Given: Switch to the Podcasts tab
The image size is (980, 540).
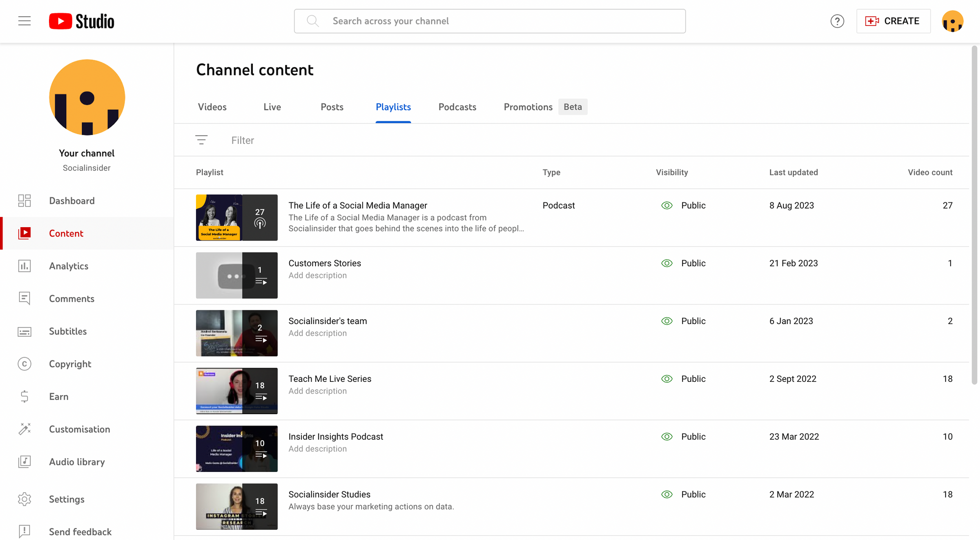Looking at the screenshot, I should pyautogui.click(x=457, y=107).
